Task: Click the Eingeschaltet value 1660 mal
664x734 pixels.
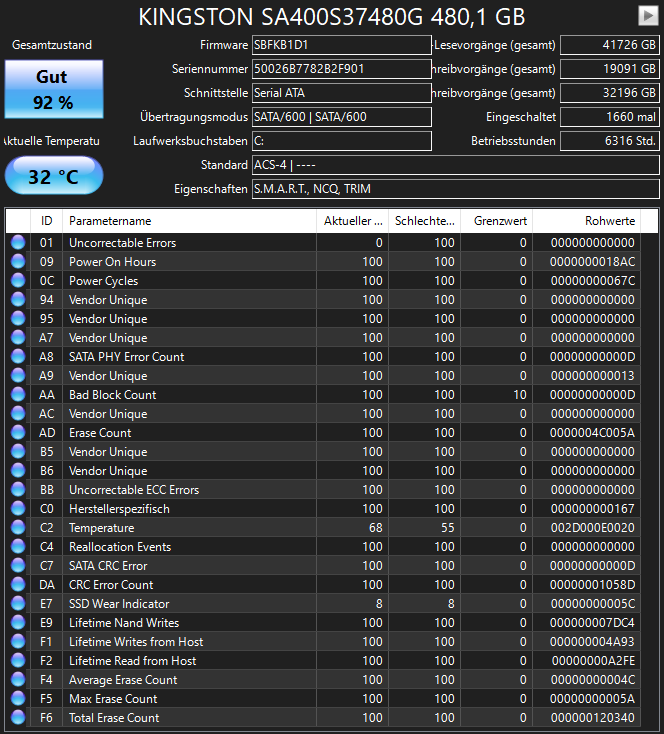Action: pyautogui.click(x=610, y=117)
